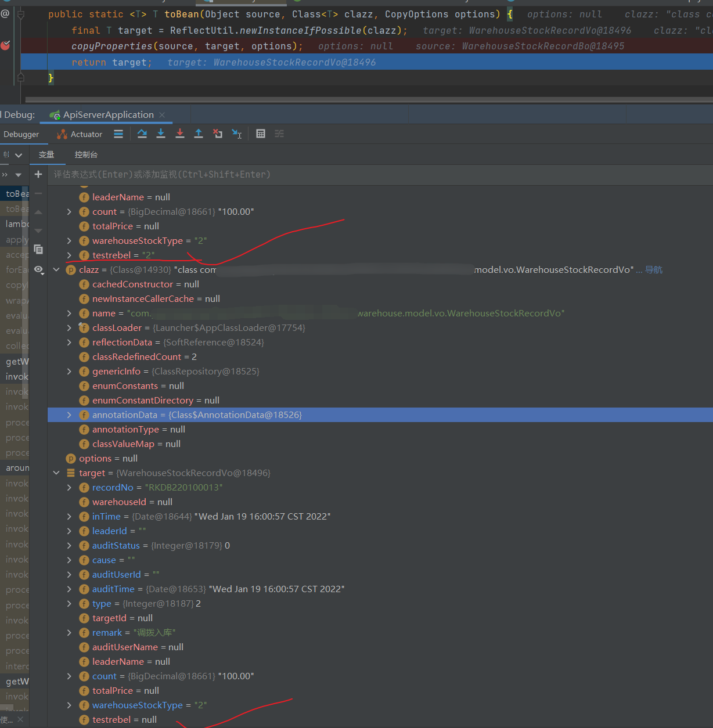Click the Step Into debugger icon
This screenshot has height=728, width=713.
[x=161, y=134]
